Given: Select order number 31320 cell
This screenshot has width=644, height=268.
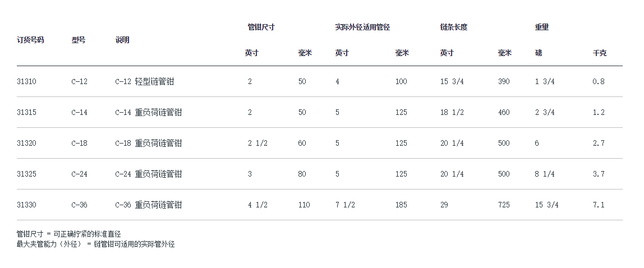Looking at the screenshot, I should pyautogui.click(x=26, y=143).
